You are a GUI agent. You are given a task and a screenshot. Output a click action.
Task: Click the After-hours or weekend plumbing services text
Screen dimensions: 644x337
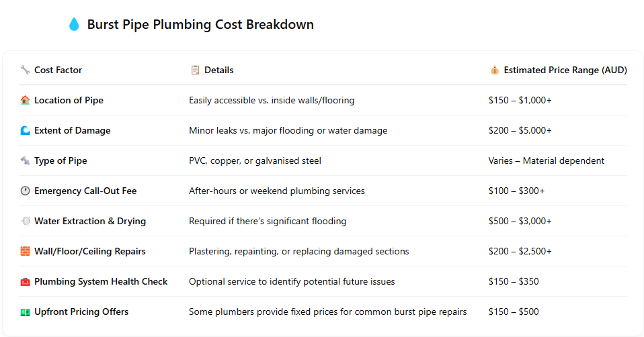tap(277, 191)
